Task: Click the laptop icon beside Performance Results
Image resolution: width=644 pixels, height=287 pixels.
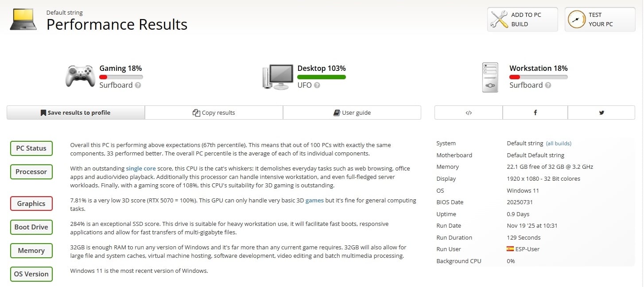Action: 23,19
